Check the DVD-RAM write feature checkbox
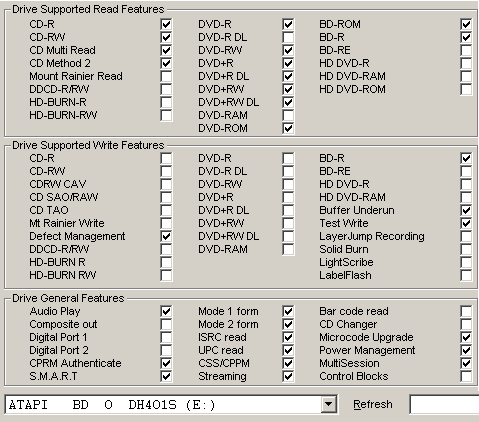479x422 pixels. [288, 249]
